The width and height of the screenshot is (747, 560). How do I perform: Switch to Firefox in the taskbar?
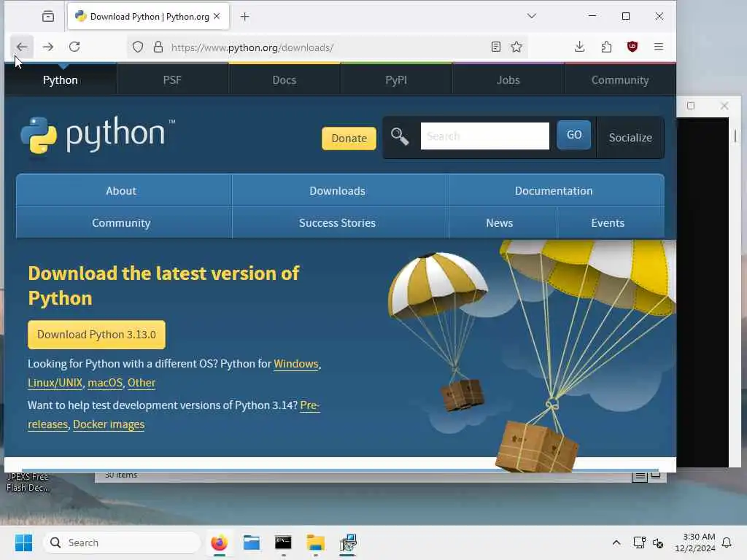219,542
